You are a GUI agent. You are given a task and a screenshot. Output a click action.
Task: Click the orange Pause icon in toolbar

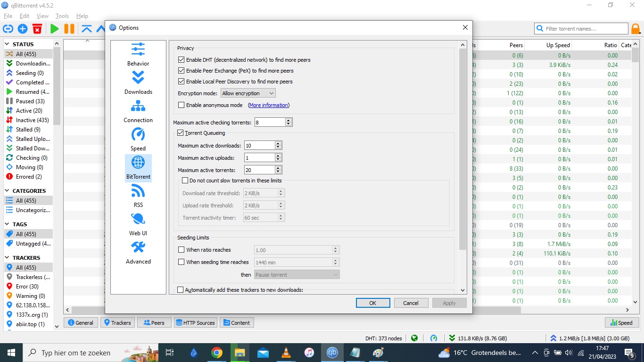69,29
